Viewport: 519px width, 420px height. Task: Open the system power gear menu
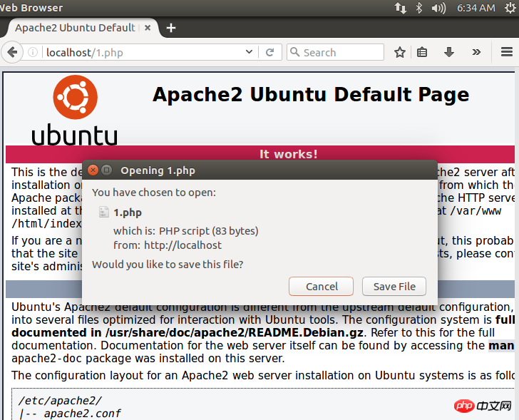point(510,8)
